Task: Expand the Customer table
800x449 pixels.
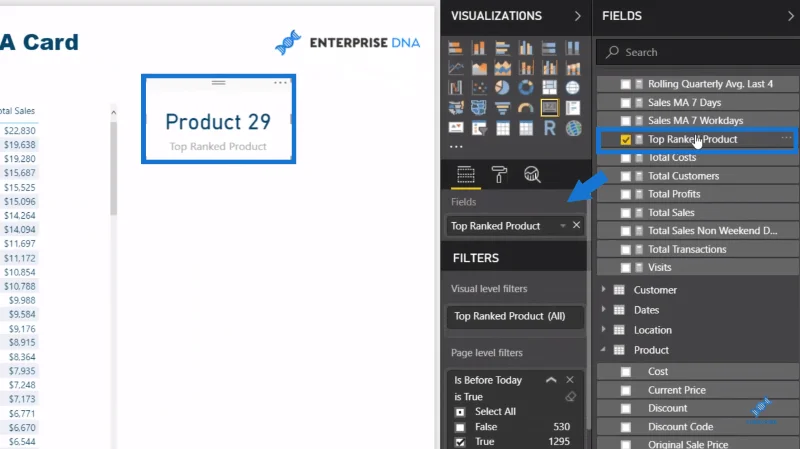Action: [603, 289]
